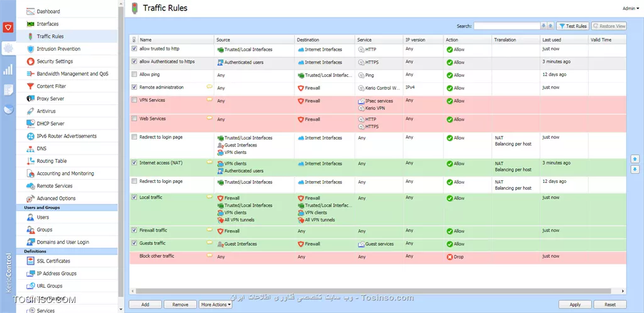Disable the 'Remote administration' rule checkbox
Image resolution: width=644 pixels, height=313 pixels.
point(134,87)
